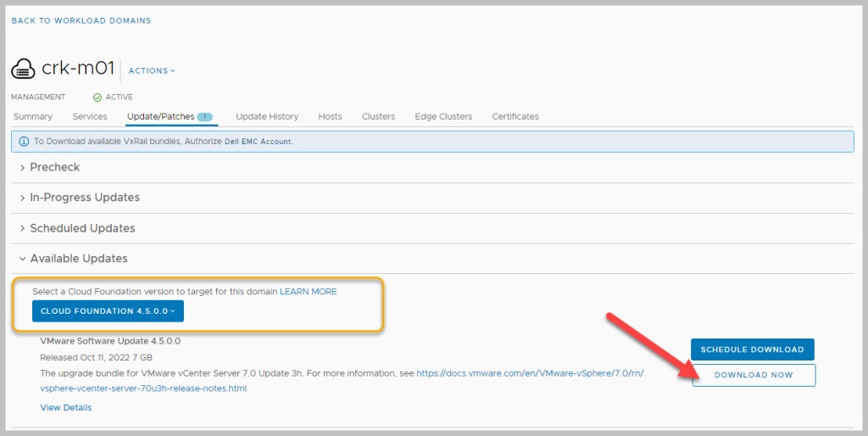
Task: Open the Clusters tab
Action: 378,116
